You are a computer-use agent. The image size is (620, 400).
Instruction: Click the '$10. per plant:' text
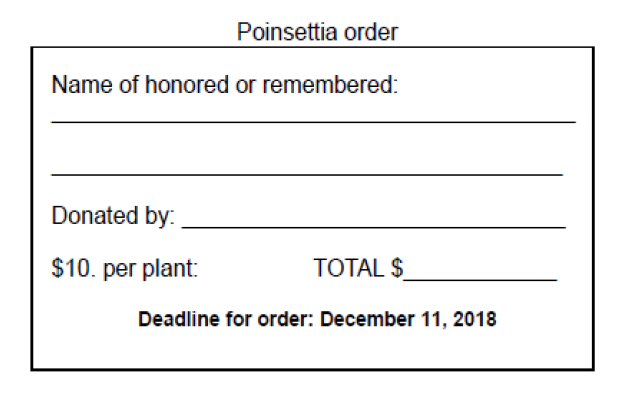click(x=125, y=269)
